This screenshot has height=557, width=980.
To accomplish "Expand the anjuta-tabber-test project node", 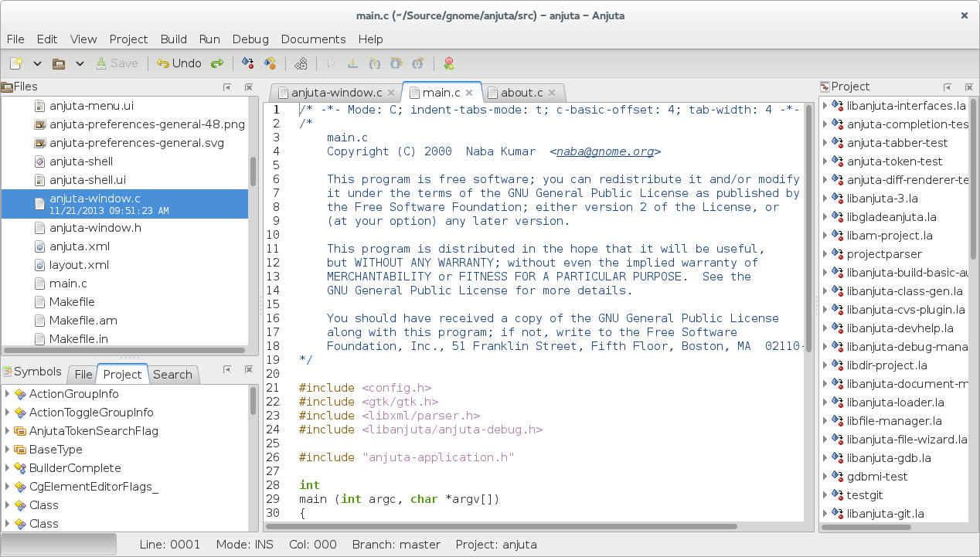I will (x=825, y=143).
